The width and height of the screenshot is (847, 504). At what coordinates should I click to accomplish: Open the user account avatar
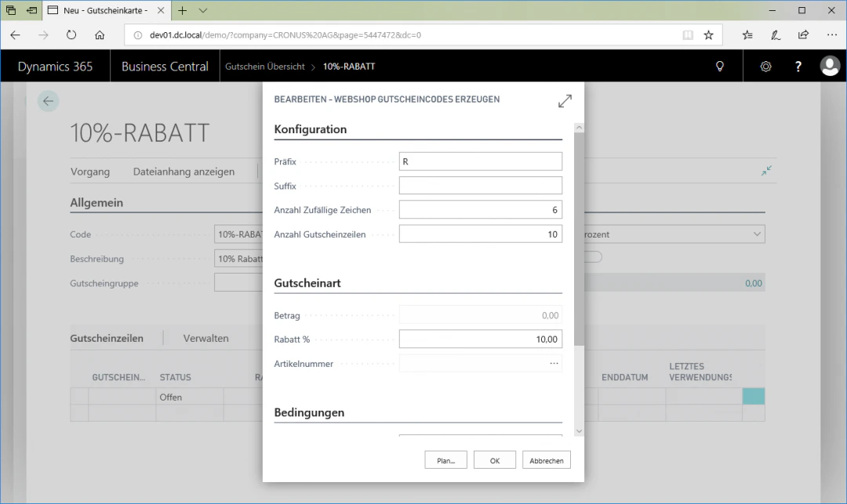pyautogui.click(x=830, y=67)
